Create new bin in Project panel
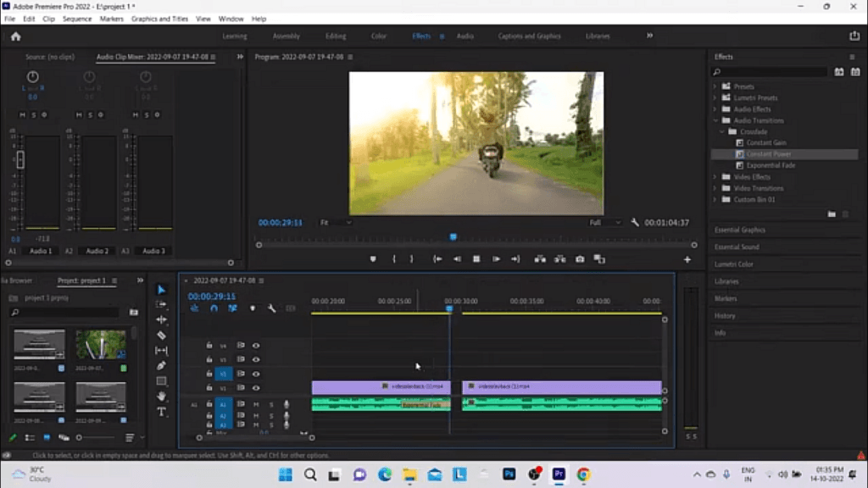The width and height of the screenshot is (868, 488). [133, 312]
